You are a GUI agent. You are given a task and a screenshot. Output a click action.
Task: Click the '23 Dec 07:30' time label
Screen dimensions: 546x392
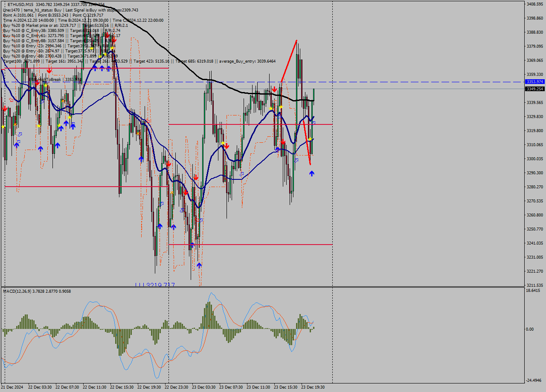pyautogui.click(x=231, y=387)
